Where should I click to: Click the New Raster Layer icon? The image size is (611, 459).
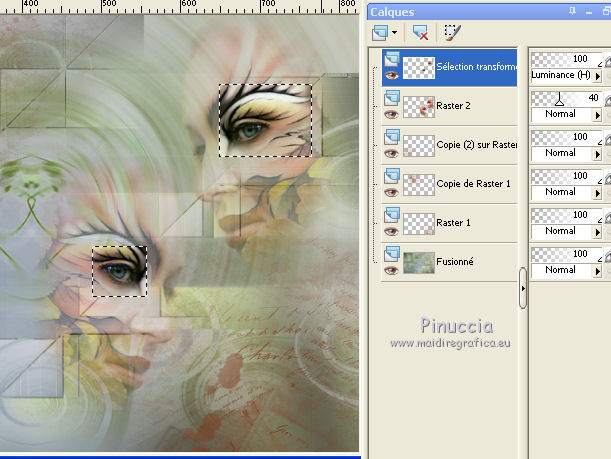coord(380,33)
